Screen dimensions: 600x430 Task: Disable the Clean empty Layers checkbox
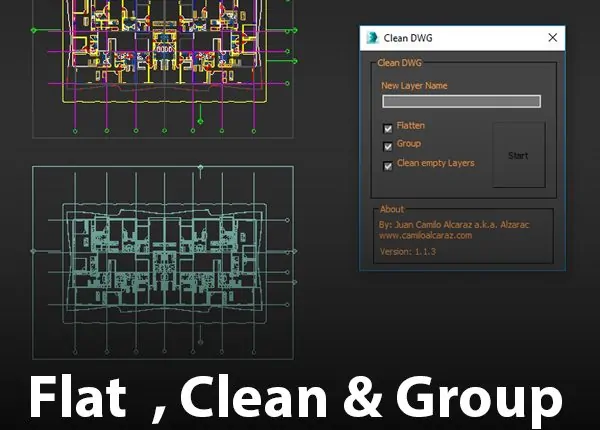(387, 165)
